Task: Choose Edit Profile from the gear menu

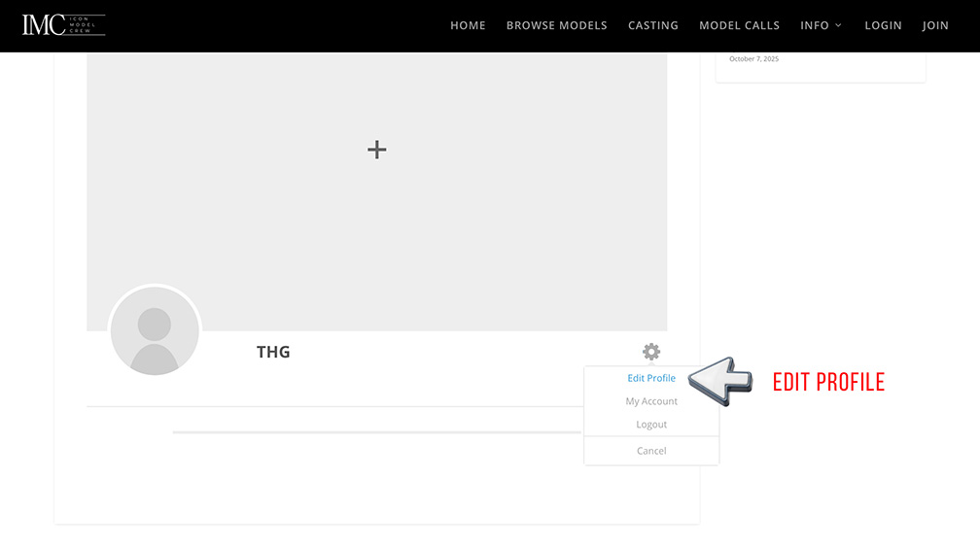Action: [651, 378]
